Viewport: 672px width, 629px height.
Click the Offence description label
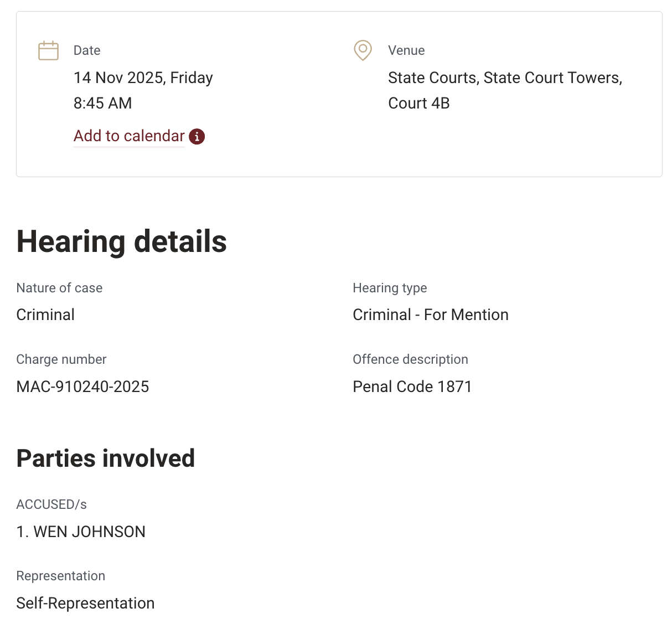click(410, 359)
